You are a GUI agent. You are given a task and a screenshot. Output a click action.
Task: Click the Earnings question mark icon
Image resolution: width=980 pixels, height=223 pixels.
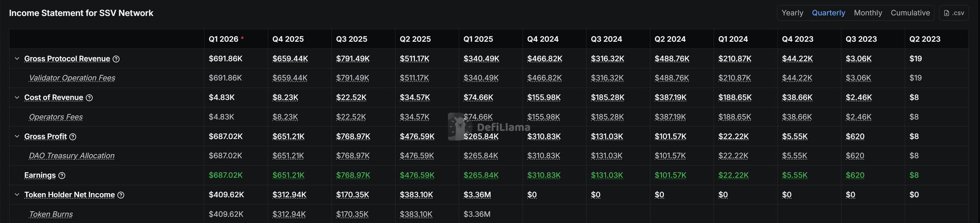(62, 176)
